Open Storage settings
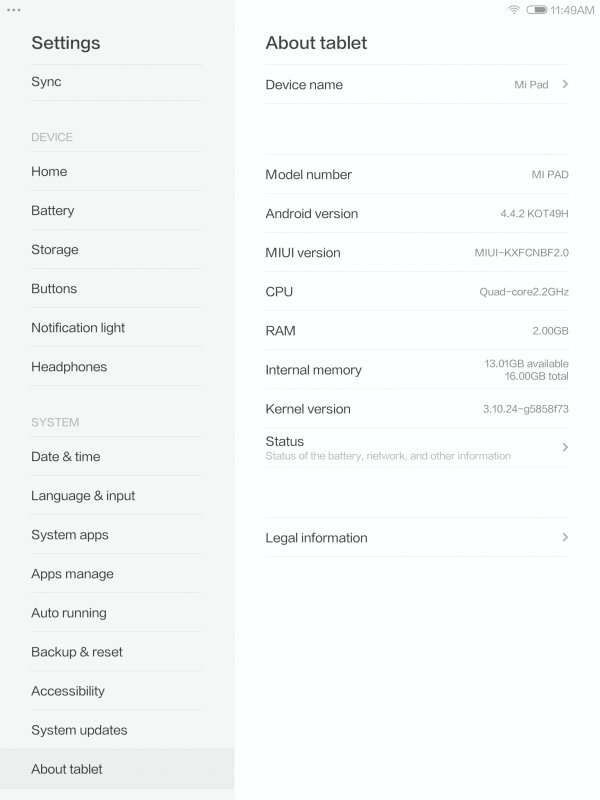The height and width of the screenshot is (800, 600). pos(117,249)
